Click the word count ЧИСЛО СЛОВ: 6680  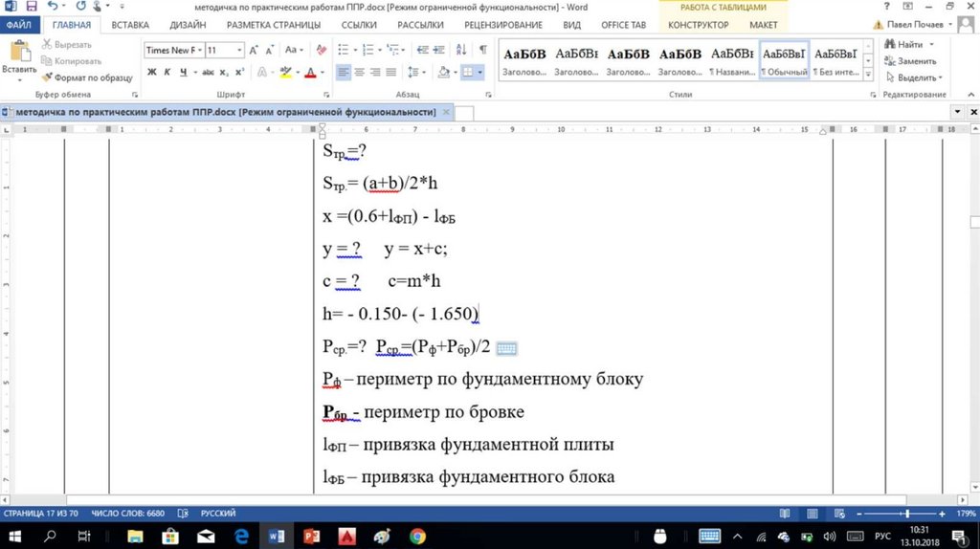coord(127,514)
